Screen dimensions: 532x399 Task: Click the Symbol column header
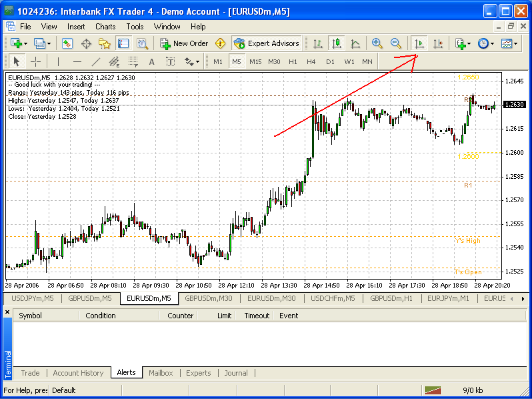(30, 316)
